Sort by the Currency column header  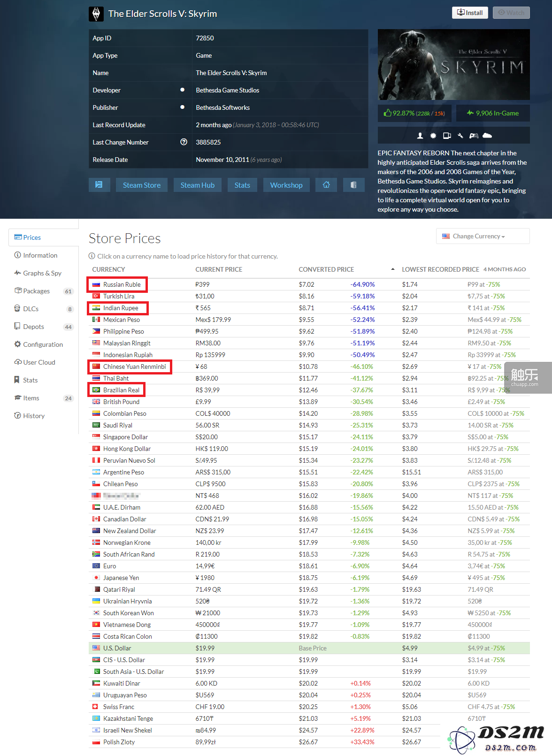click(108, 269)
